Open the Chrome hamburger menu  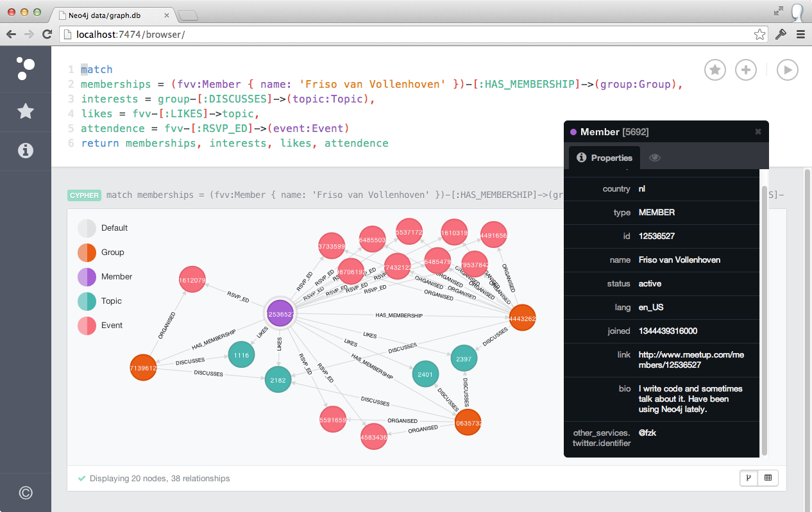(800, 35)
